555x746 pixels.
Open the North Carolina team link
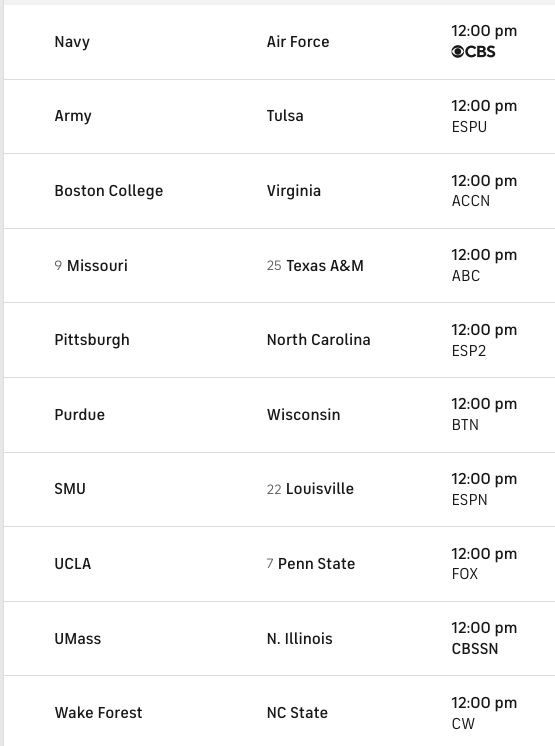(x=318, y=340)
